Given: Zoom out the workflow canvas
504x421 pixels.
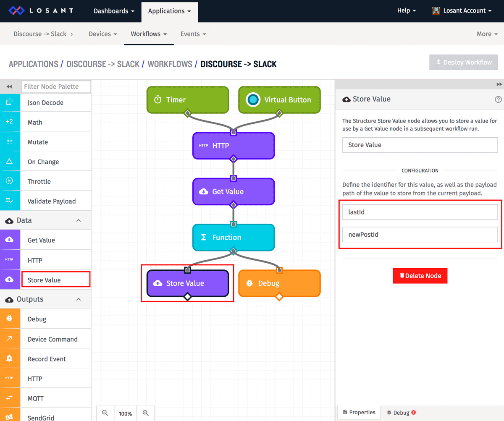Looking at the screenshot, I should pyautogui.click(x=105, y=413).
